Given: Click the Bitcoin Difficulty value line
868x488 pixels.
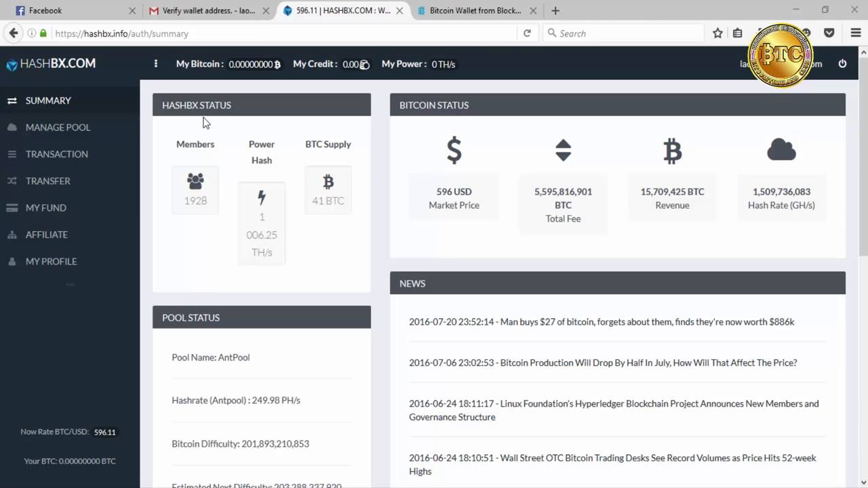Looking at the screenshot, I should tap(240, 444).
